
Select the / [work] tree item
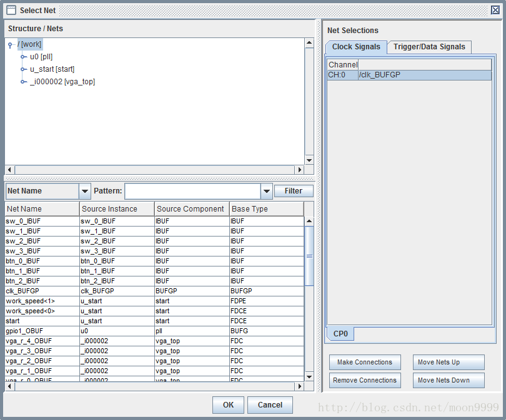[x=29, y=44]
